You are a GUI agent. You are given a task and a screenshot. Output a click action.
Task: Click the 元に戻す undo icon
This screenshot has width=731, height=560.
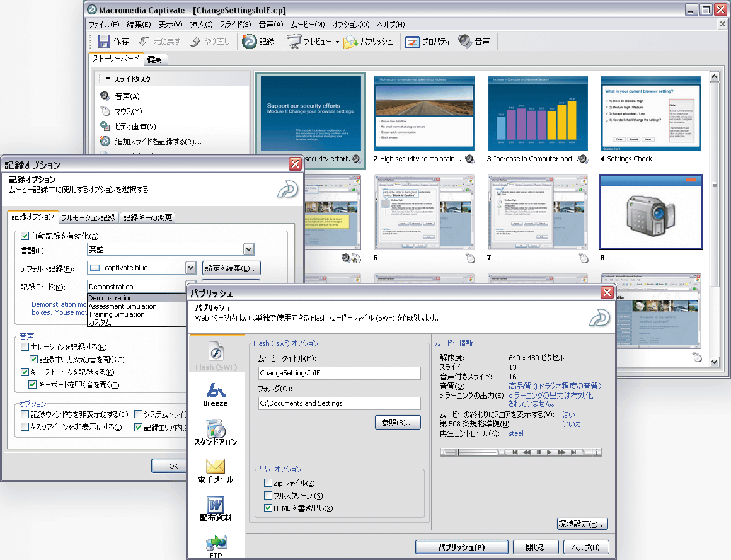coord(144,42)
